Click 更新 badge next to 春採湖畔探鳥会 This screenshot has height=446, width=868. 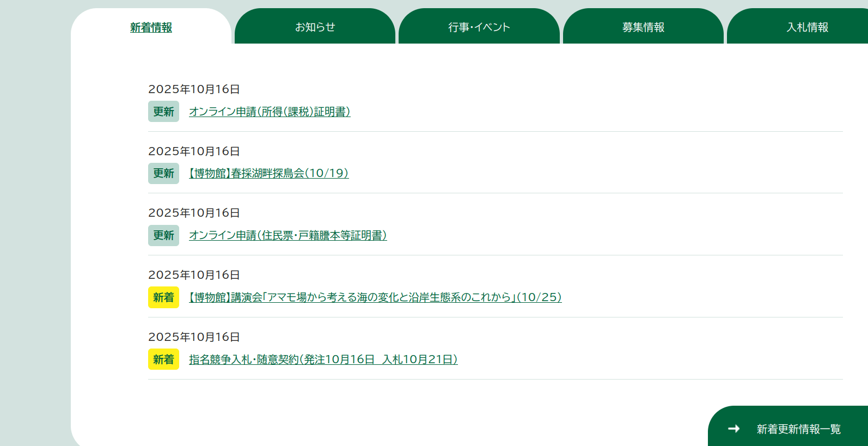[163, 173]
